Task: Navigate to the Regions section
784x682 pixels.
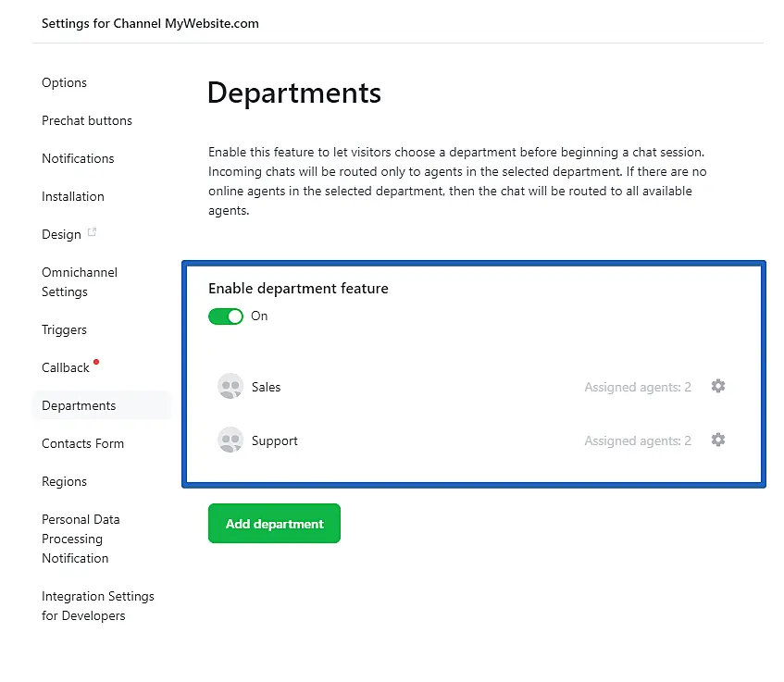Action: pyautogui.click(x=64, y=481)
